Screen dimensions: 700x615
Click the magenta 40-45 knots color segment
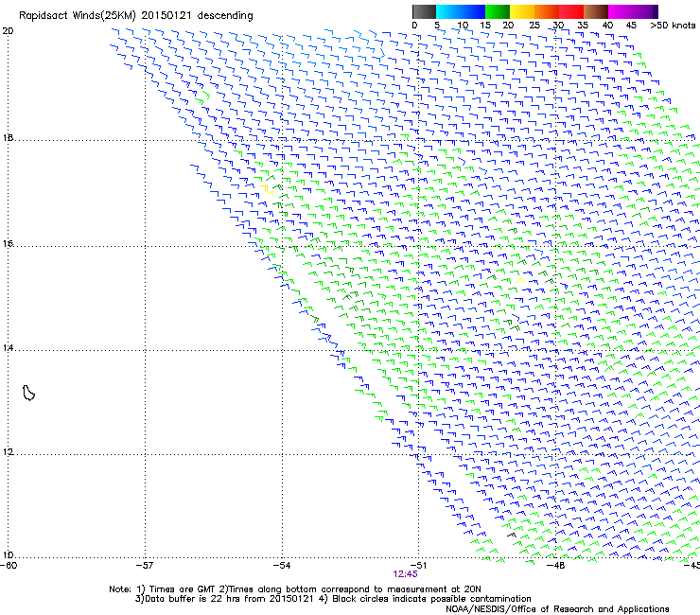click(621, 11)
